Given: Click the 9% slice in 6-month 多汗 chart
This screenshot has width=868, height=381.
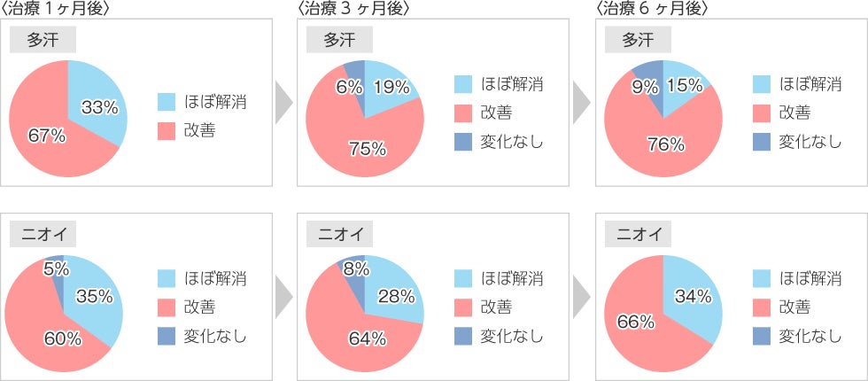Looking at the screenshot, I should coord(648,87).
